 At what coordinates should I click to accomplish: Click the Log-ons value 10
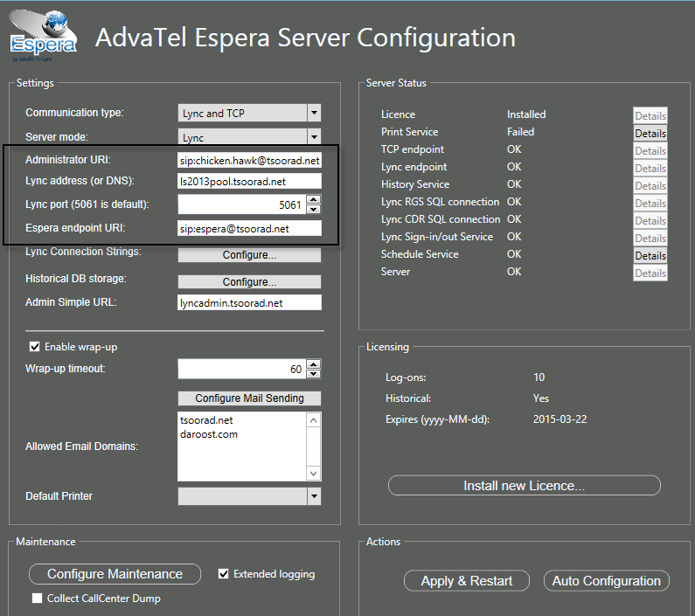(539, 377)
